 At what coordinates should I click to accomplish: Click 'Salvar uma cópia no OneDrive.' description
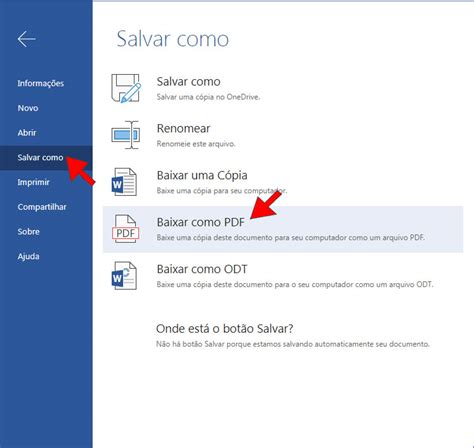208,97
